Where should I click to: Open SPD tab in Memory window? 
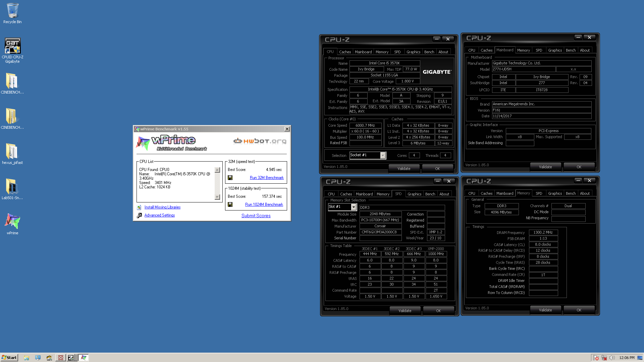pos(539,193)
